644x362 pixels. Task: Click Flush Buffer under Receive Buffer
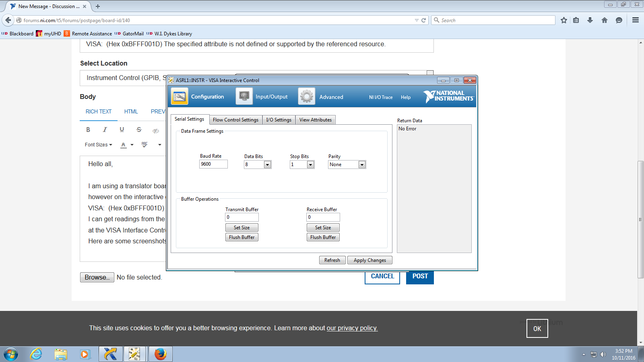pos(323,237)
